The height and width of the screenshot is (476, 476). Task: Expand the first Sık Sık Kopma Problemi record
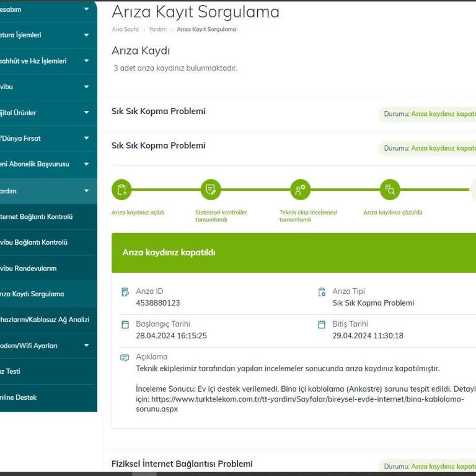158,111
